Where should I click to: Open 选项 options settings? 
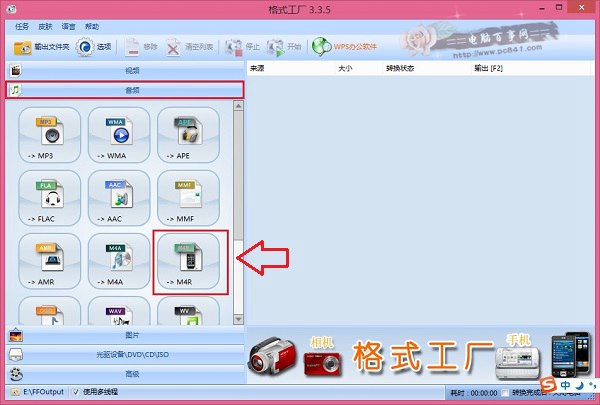[94, 47]
